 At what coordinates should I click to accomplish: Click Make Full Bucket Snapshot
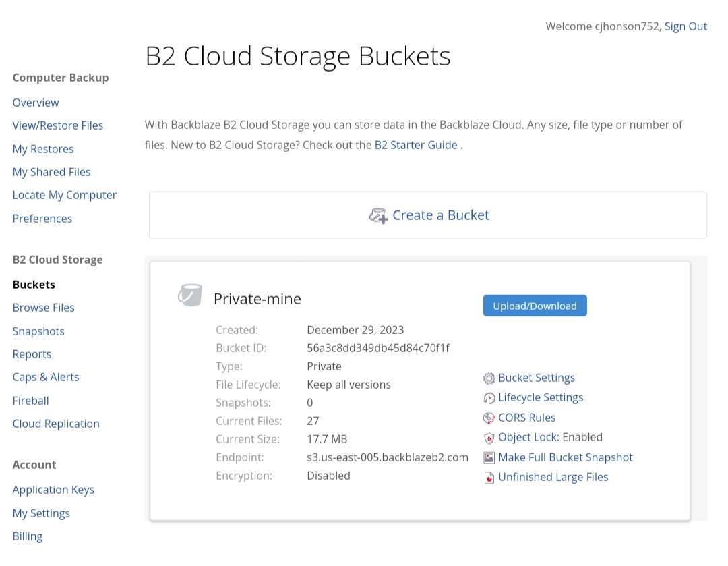(x=565, y=458)
